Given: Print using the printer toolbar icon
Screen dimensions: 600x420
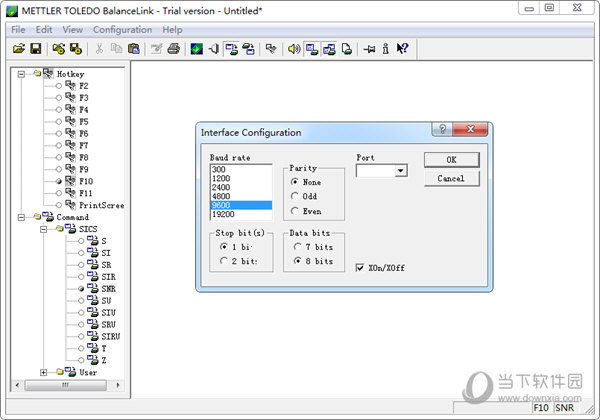Looking at the screenshot, I should point(173,49).
